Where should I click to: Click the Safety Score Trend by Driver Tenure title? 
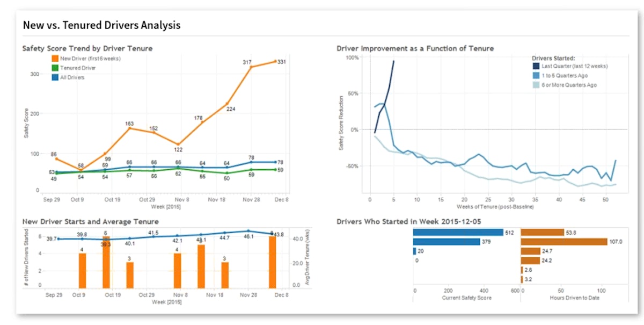[87, 48]
